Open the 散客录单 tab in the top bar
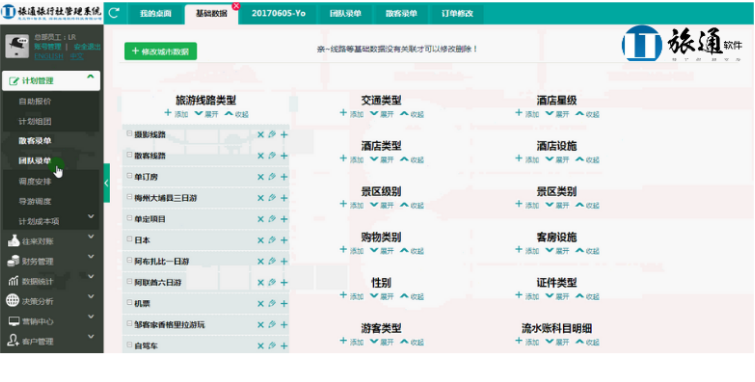Image resolution: width=755 pixels, height=382 pixels. tap(401, 14)
